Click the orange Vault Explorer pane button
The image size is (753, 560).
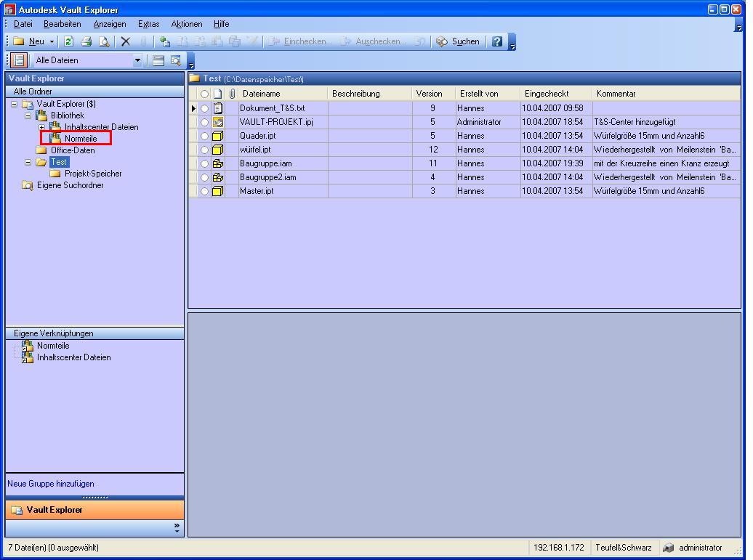click(94, 510)
